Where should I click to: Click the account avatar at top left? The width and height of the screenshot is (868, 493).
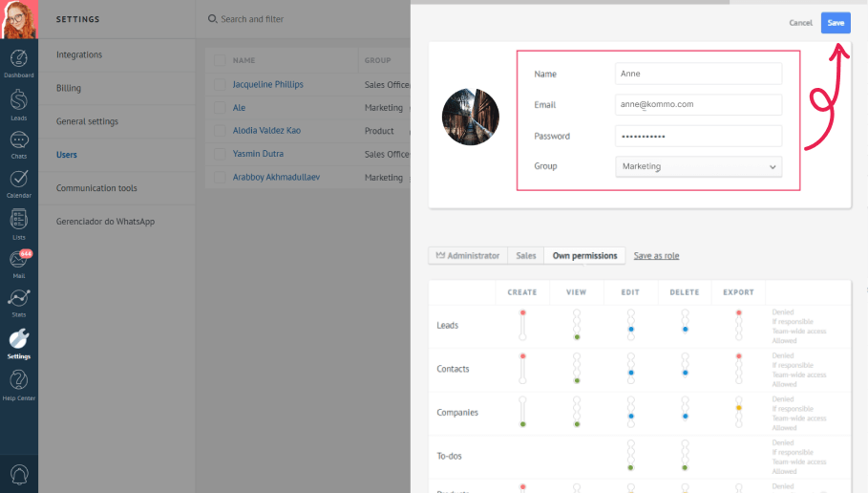19,19
